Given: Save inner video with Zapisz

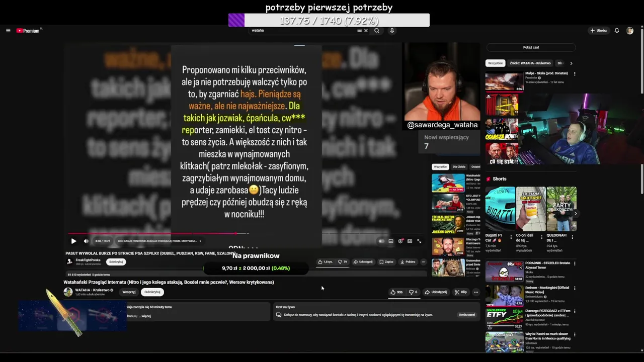Looking at the screenshot, I should [386, 261].
